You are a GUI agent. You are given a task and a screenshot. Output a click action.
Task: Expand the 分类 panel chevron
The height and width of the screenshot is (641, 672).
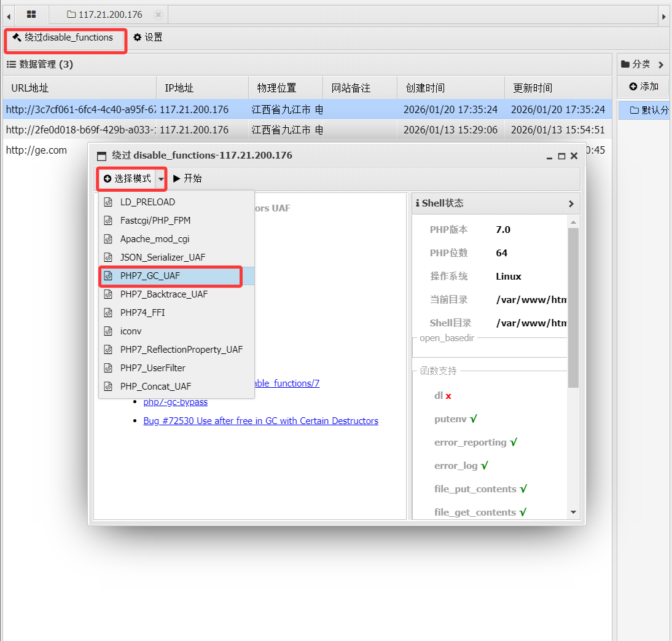coord(661,65)
